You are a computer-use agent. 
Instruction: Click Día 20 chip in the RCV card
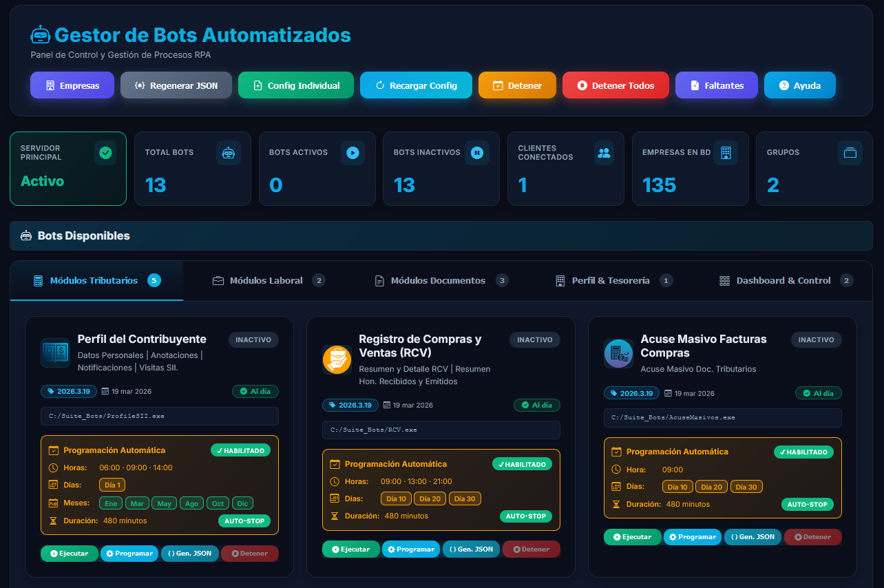pyautogui.click(x=430, y=498)
